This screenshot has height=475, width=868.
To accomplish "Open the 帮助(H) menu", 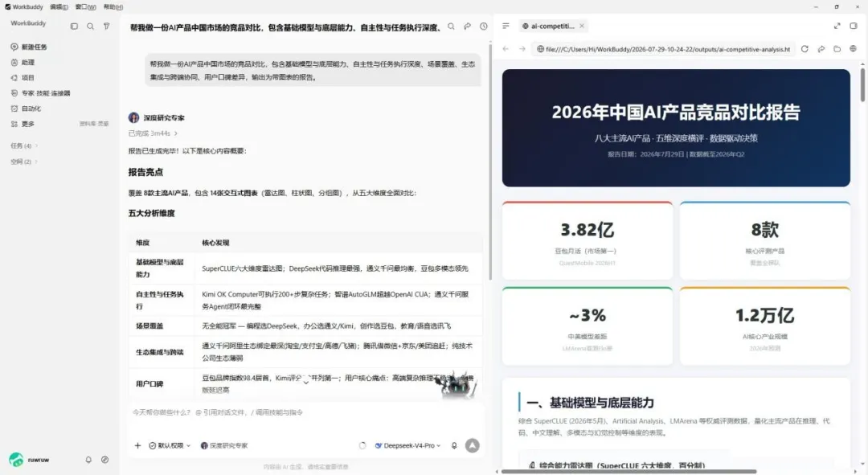I will click(x=113, y=6).
